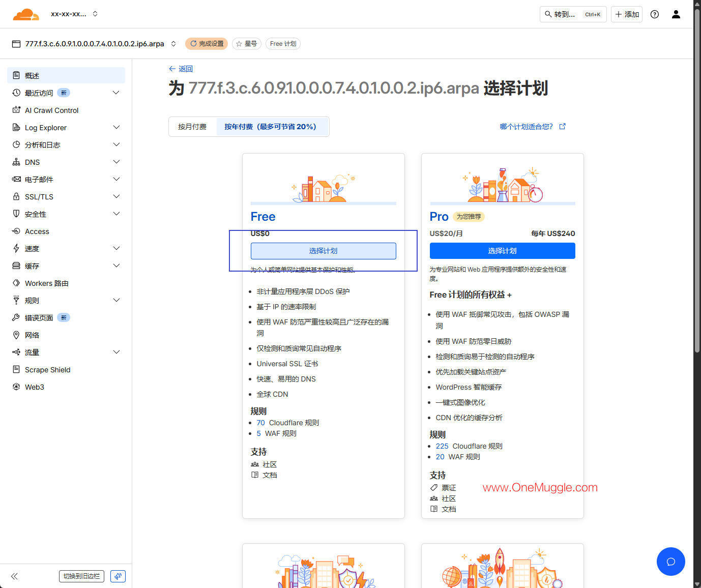This screenshot has width=701, height=588.
Task: Expand the 规则 sidebar section
Action: 116,300
